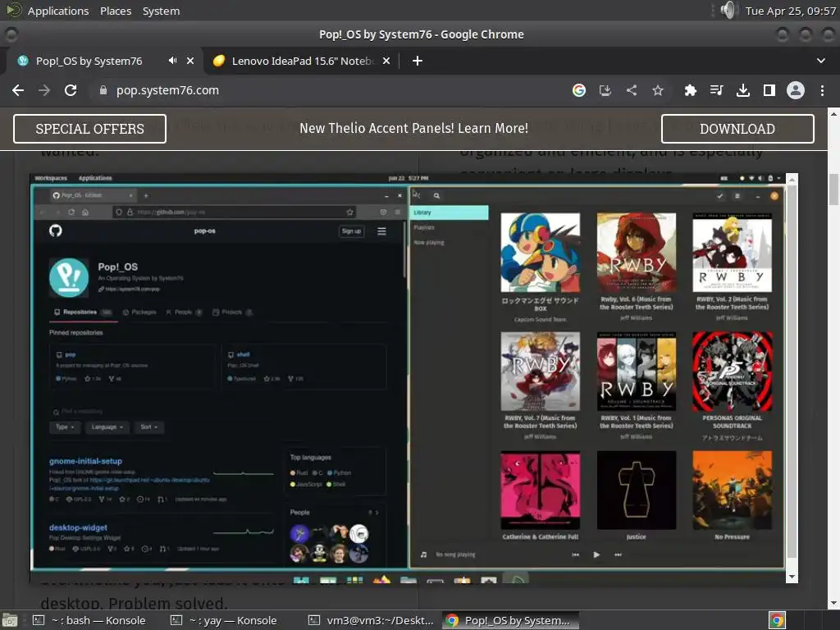Screen dimensions: 840x630
Task: Click show desktop icon in bottom panel
Action: click(x=10, y=620)
